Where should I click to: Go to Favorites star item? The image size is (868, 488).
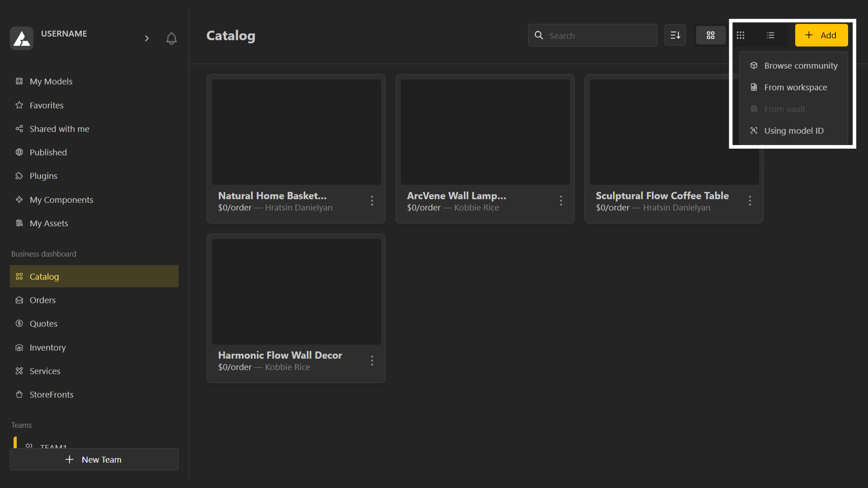click(x=46, y=105)
